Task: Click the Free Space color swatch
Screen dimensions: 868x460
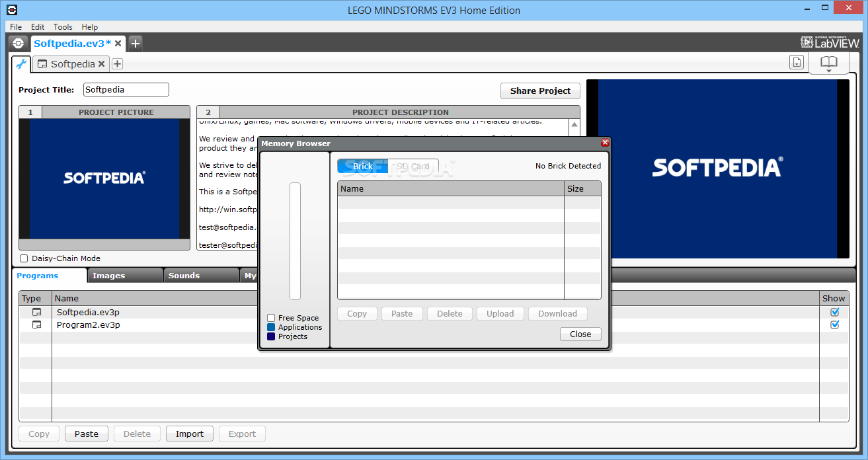Action: click(271, 318)
